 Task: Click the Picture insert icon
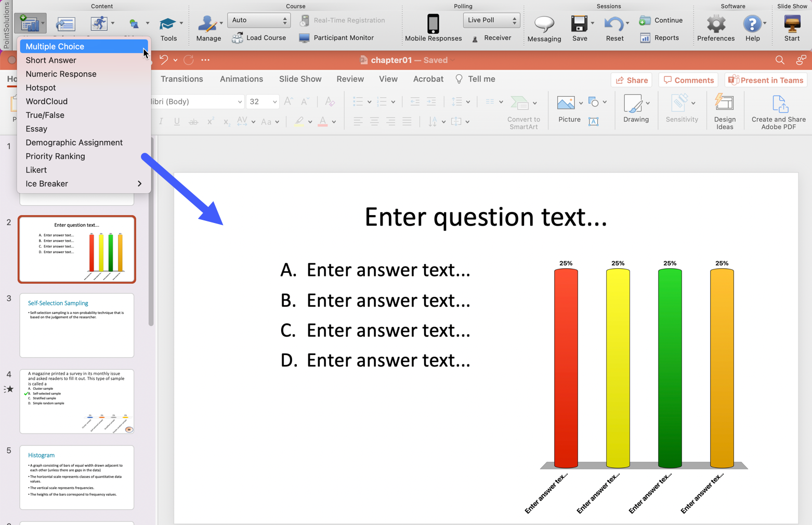coord(566,102)
